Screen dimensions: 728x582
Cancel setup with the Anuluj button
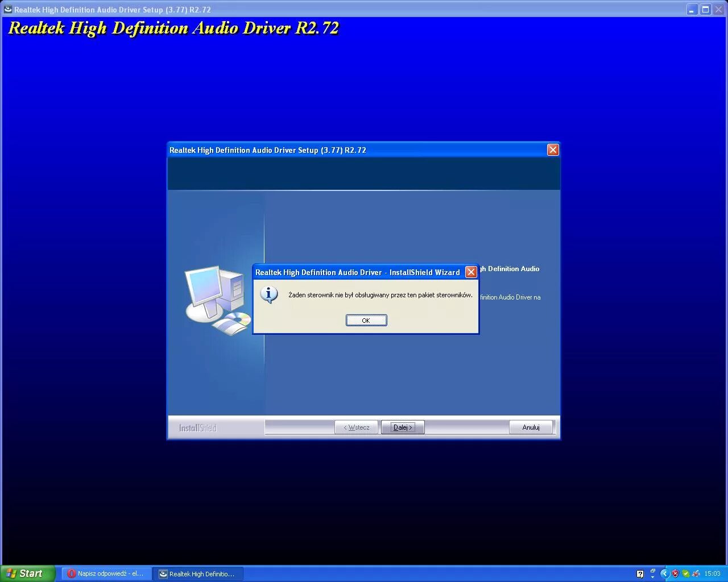pos(530,427)
